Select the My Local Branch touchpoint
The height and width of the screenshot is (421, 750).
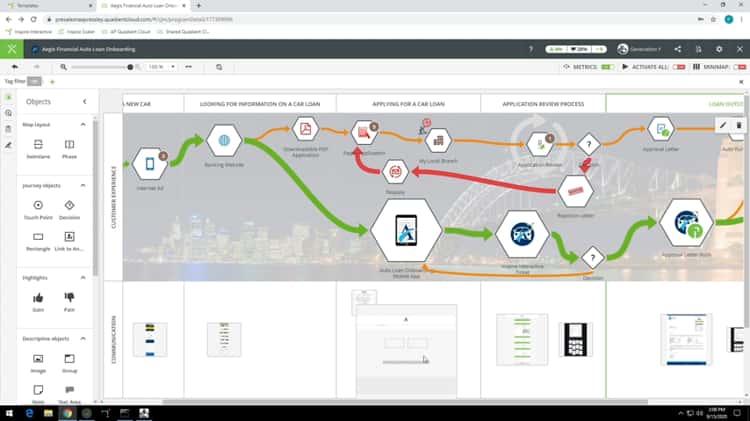(438, 141)
